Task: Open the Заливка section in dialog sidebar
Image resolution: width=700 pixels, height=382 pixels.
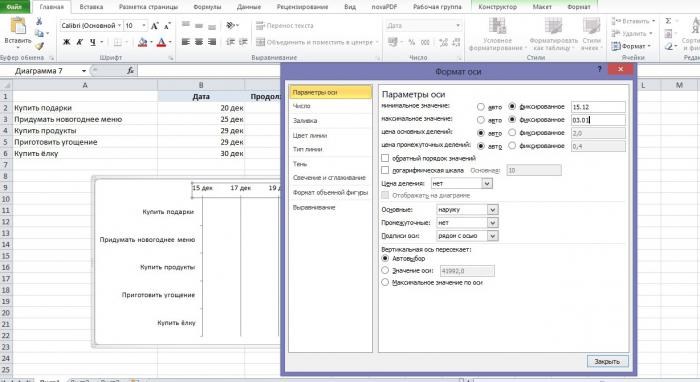Action: click(x=330, y=120)
